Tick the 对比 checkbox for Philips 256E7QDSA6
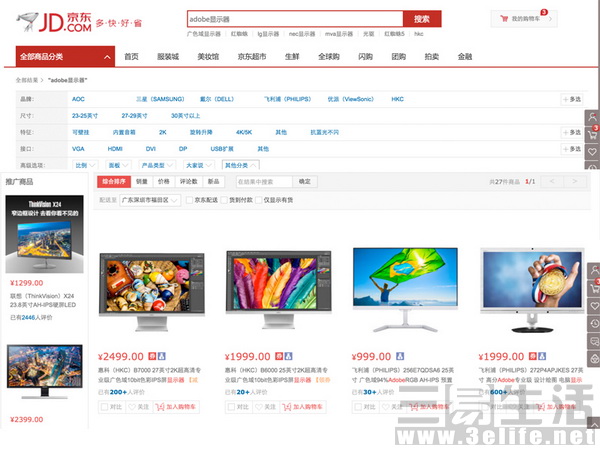Viewport: 600px width, 450px height. (x=358, y=407)
